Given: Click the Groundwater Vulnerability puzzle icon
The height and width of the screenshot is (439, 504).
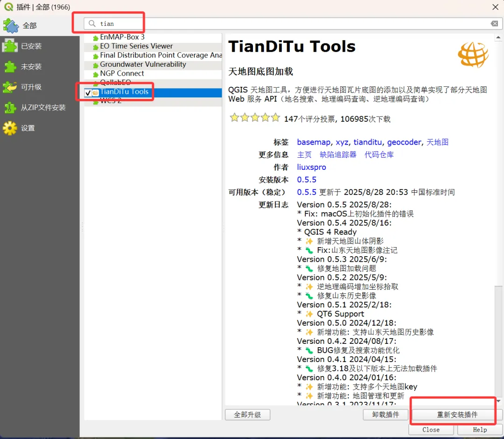Looking at the screenshot, I should [96, 66].
